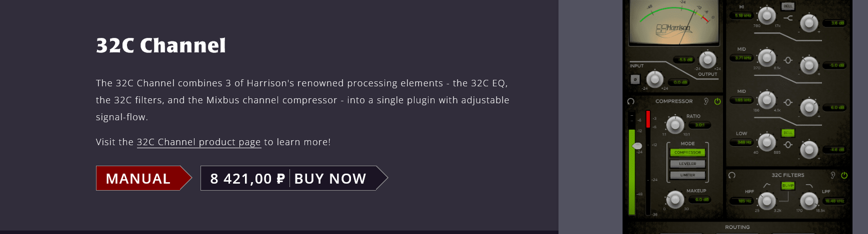The image size is (868, 234).
Task: Click the input phase invert button
Action: click(635, 79)
